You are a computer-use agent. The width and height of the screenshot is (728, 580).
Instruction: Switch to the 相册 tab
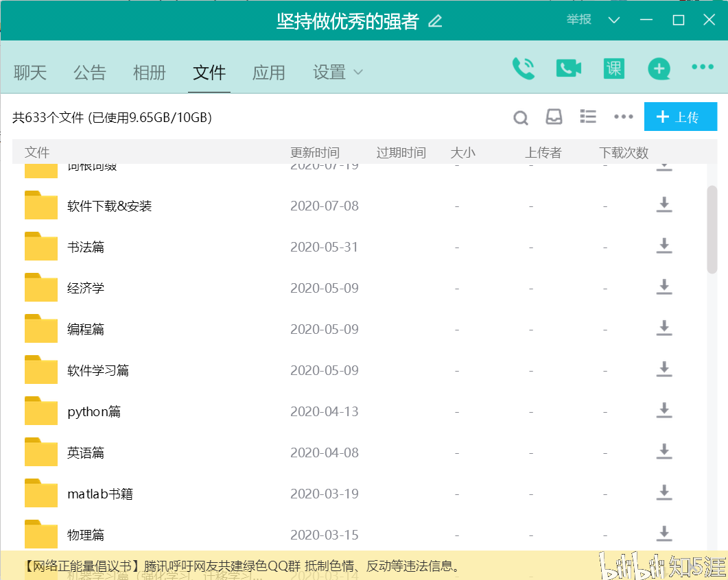150,73
